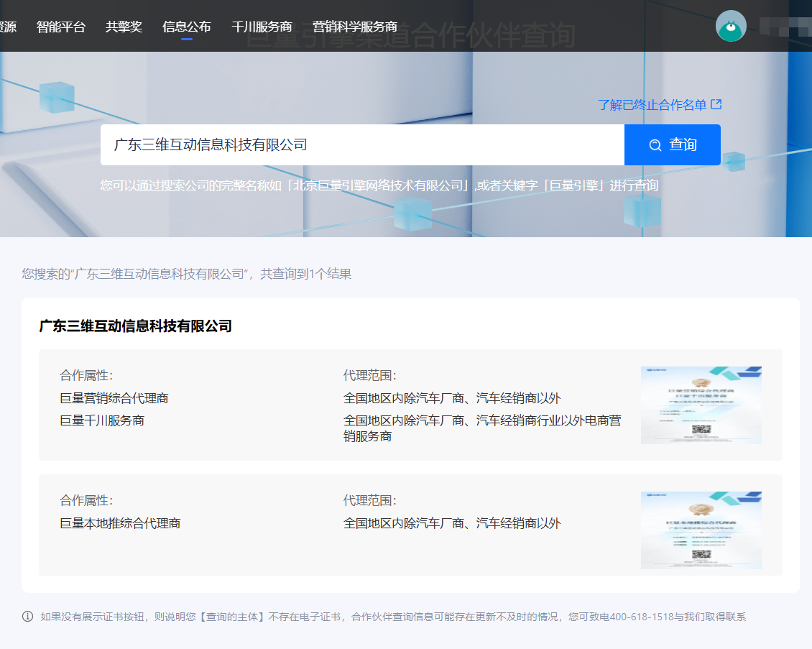
Task: Focus the company name search field
Action: coord(362,144)
